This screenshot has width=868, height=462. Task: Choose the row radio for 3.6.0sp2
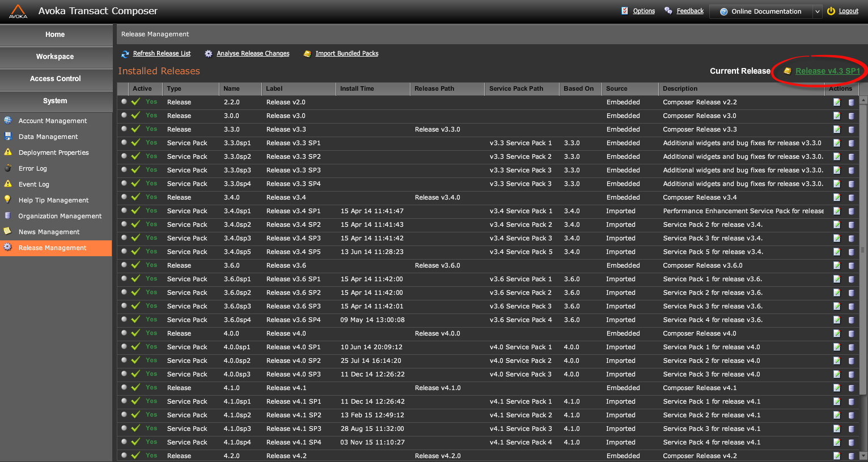click(x=124, y=292)
